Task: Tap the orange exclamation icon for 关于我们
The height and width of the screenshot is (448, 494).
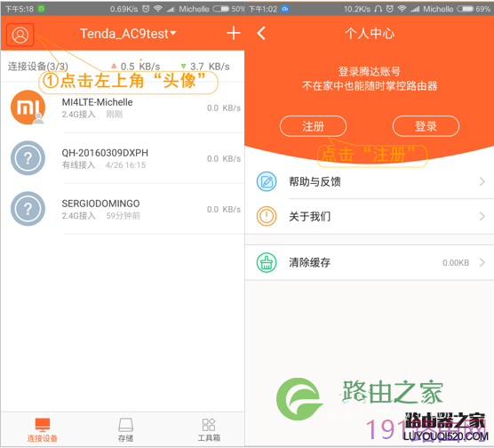Action: pyautogui.click(x=267, y=216)
